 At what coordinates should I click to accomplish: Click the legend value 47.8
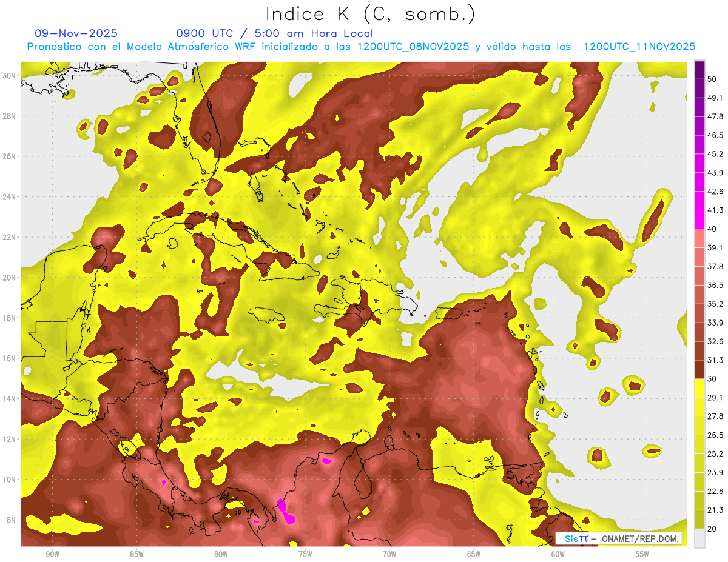tap(715, 116)
